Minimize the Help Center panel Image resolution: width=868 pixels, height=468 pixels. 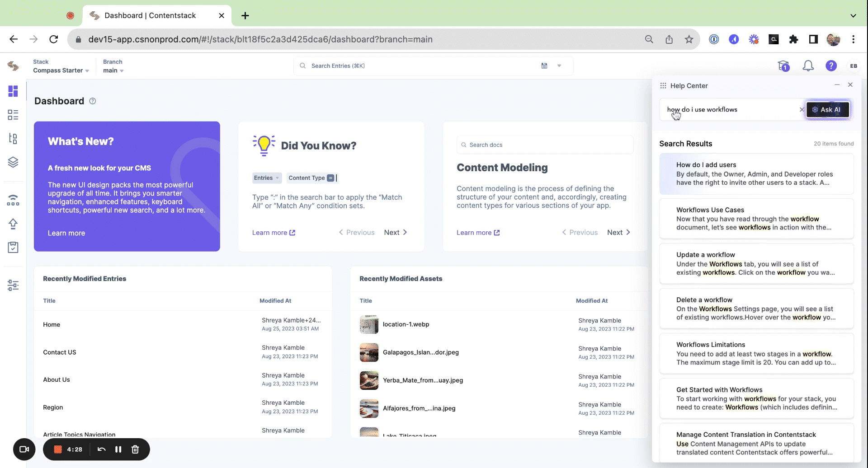pos(837,85)
